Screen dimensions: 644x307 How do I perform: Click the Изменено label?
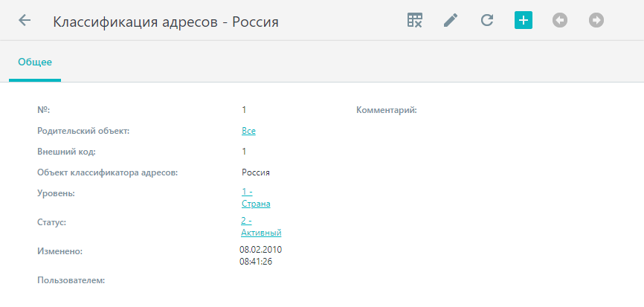[60, 251]
